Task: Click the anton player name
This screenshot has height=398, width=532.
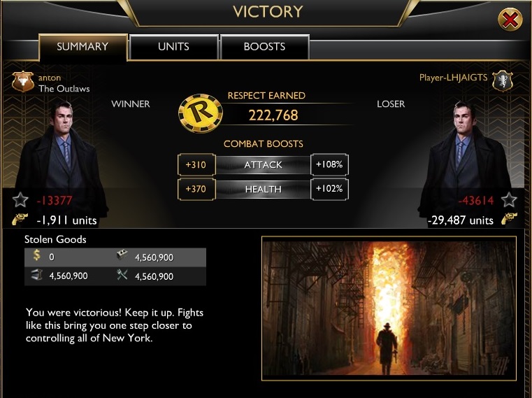Action: coord(50,78)
